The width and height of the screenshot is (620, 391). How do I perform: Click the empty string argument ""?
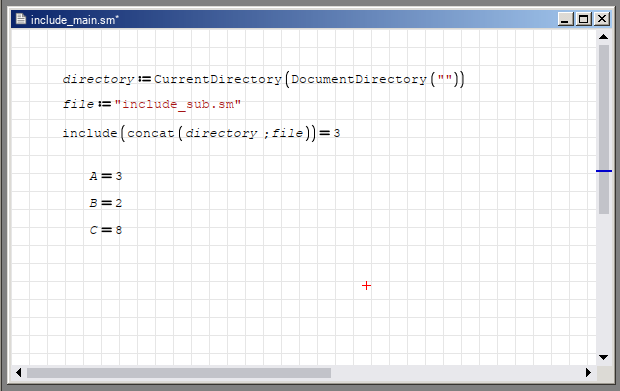click(x=445, y=78)
